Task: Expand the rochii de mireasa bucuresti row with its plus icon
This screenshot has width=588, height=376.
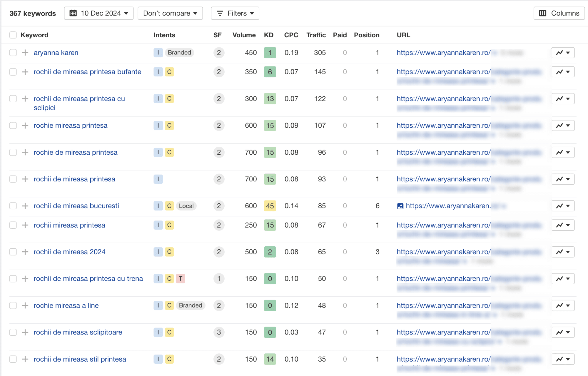Action: point(25,206)
